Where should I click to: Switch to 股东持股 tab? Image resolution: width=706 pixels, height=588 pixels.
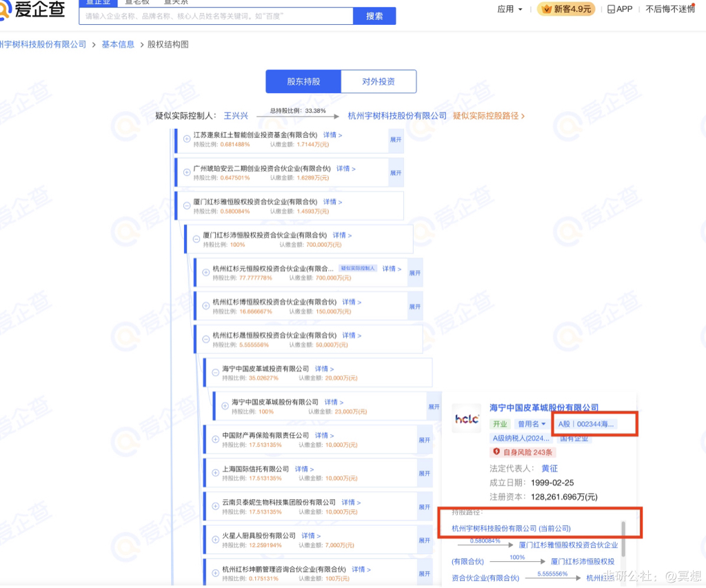[x=303, y=81]
